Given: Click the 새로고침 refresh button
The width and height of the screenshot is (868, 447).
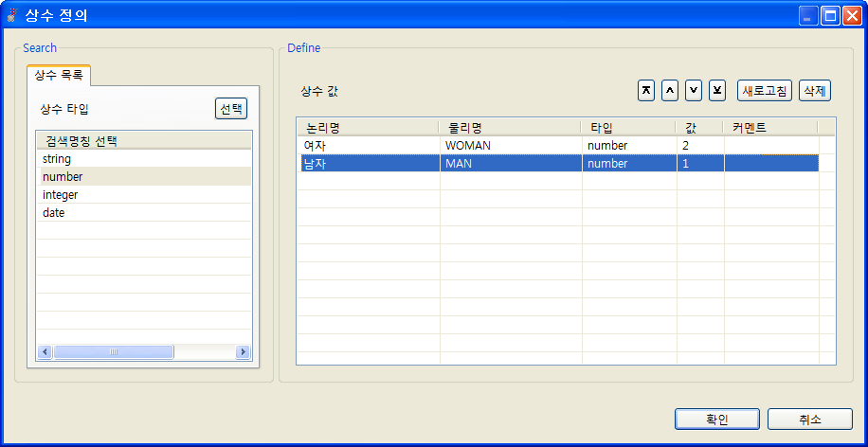Looking at the screenshot, I should (x=765, y=90).
